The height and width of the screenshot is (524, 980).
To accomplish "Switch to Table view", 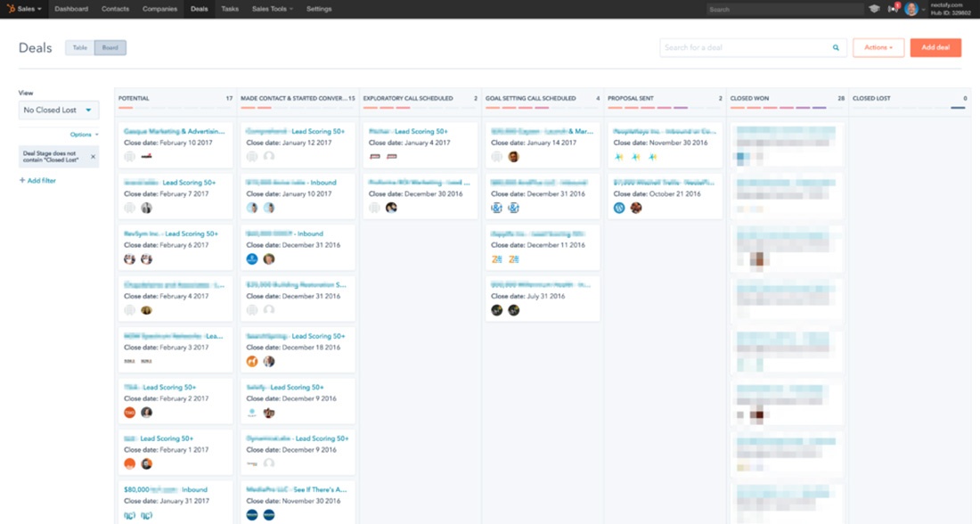I will click(x=80, y=47).
